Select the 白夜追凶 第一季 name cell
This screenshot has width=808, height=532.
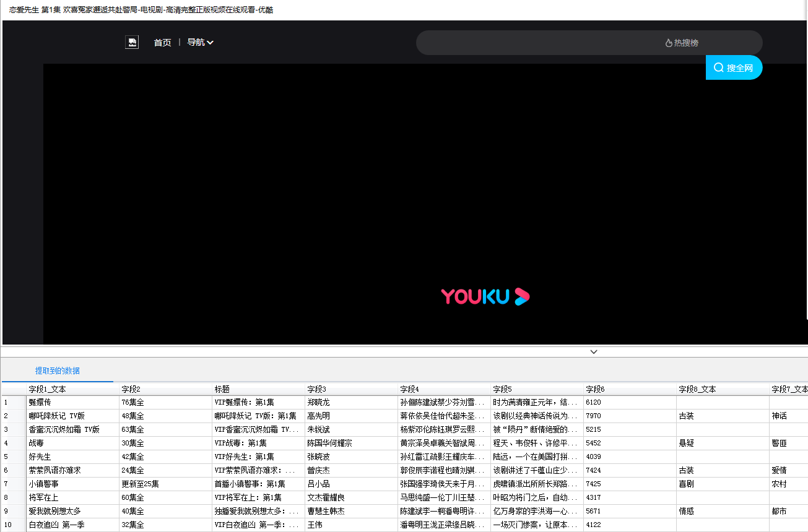73,525
